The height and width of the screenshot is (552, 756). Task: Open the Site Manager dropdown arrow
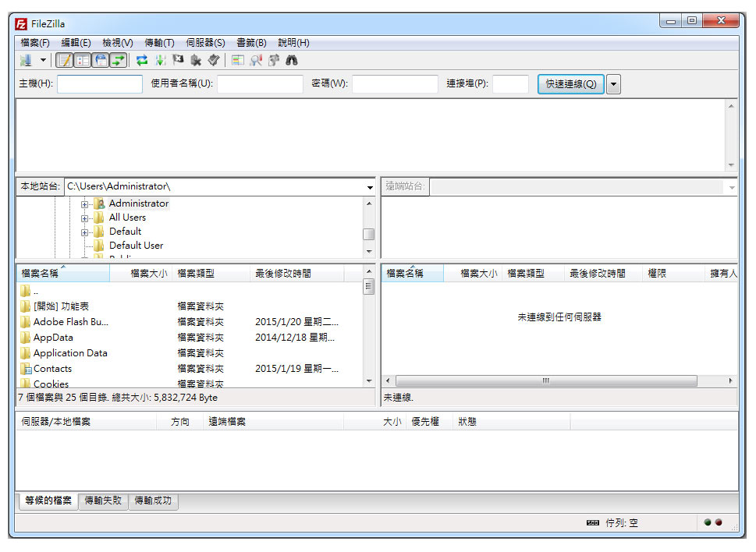[x=44, y=60]
